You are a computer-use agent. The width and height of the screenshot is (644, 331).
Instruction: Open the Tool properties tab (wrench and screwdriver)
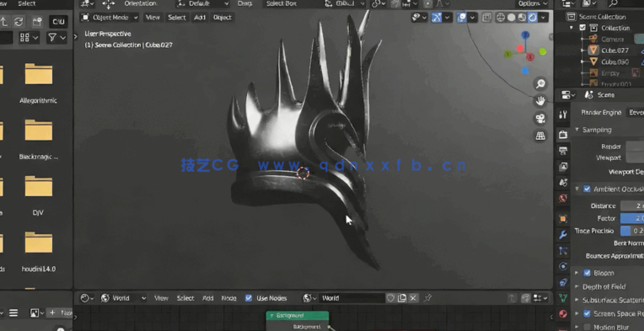(x=563, y=115)
